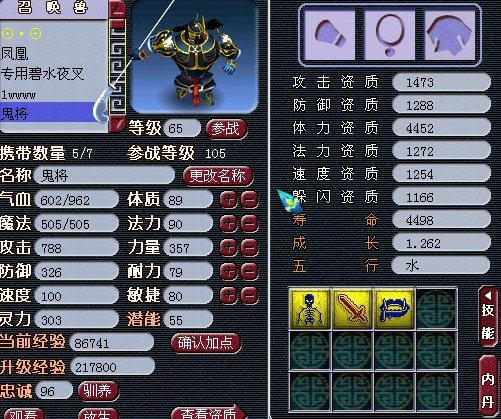Increase 敏捷 with its plus button
Screen dimensions: 501x419
[229, 296]
